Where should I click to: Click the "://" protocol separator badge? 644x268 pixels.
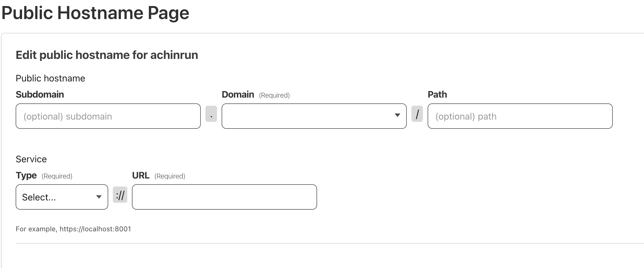pyautogui.click(x=120, y=195)
